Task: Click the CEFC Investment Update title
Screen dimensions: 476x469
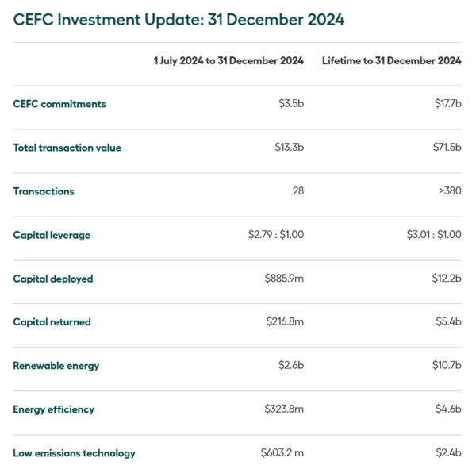Action: pos(178,20)
